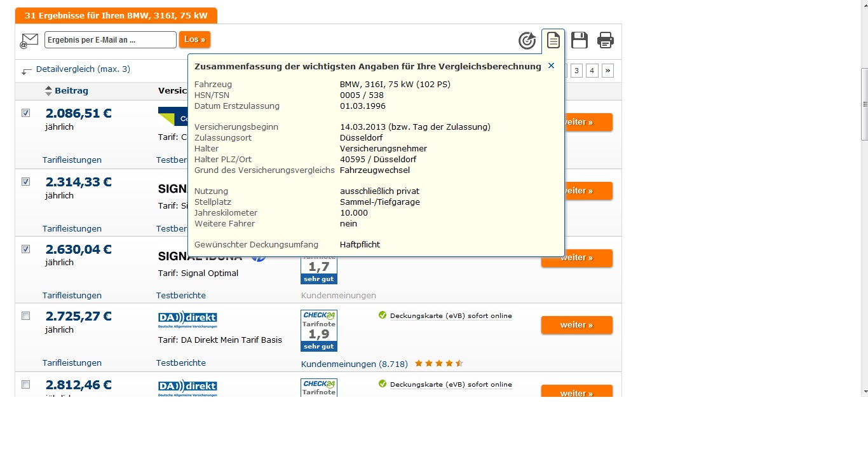Viewport: 868px width, 463px height.
Task: Jump to next results page with » button
Action: pos(608,71)
